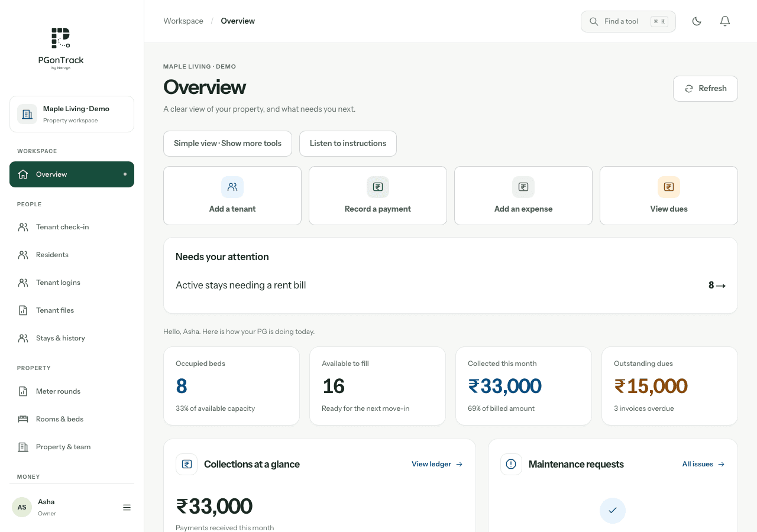Screen dimensions: 757x532
Task: Toggle dark mode with the moon icon
Action: (697, 21)
